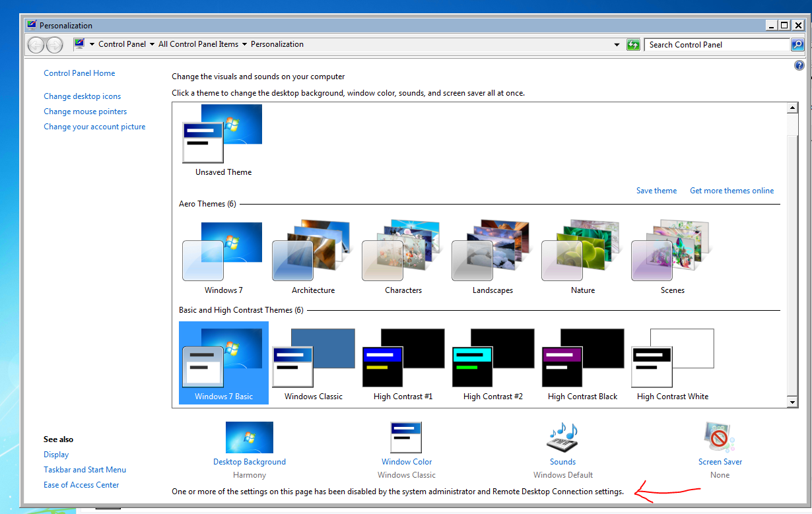
Task: Click the Forward navigation arrow button
Action: 54,45
